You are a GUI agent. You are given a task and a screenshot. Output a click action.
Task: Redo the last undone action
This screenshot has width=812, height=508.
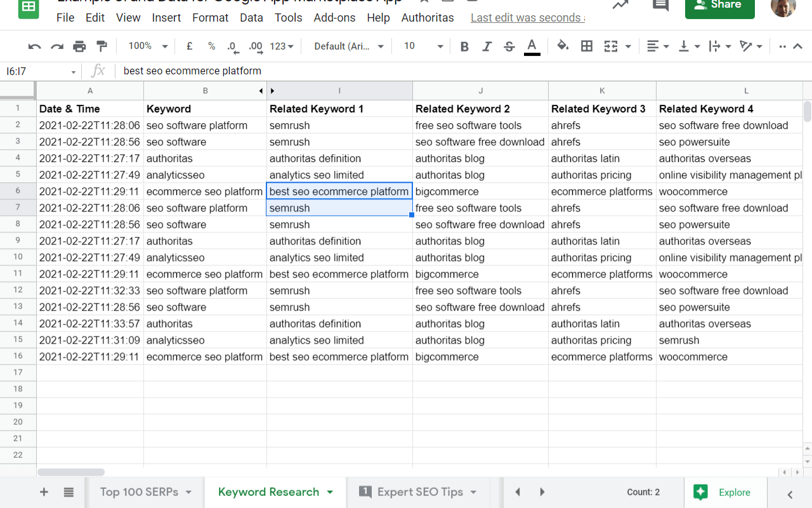click(x=57, y=46)
